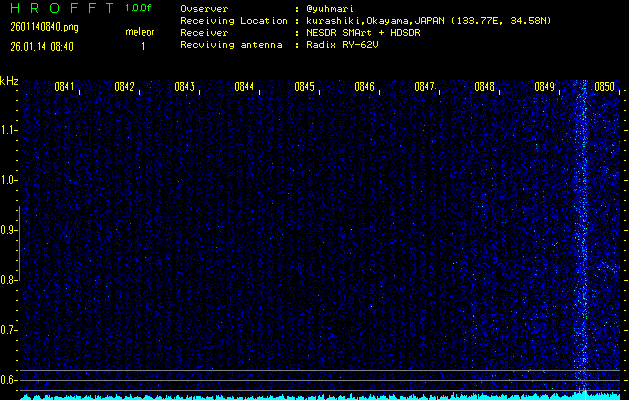Click the 0841 time marker
Viewport: 629px width, 400px height.
(65, 87)
